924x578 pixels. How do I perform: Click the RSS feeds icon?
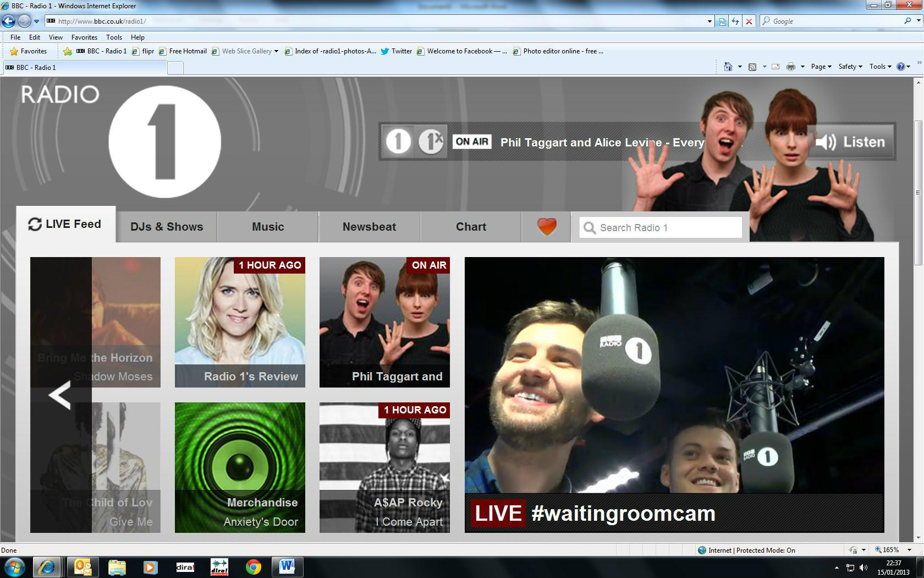click(x=752, y=67)
